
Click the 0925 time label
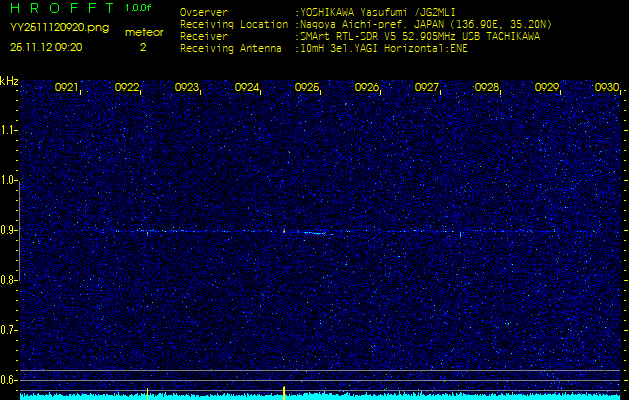[x=307, y=88]
